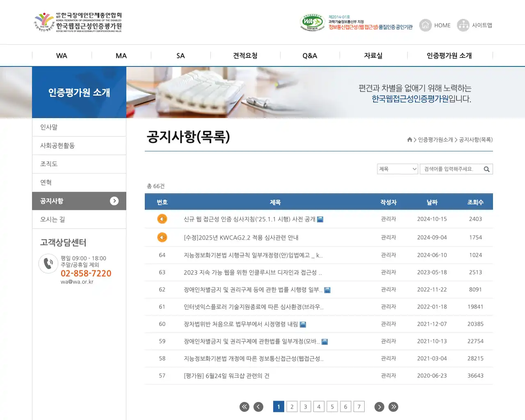Open post 64 지능정보화기본법 시행규칙
This screenshot has width=525, height=420.
tap(253, 255)
